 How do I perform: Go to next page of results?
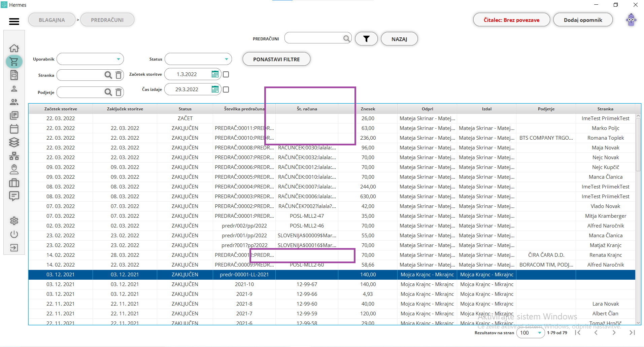click(614, 333)
